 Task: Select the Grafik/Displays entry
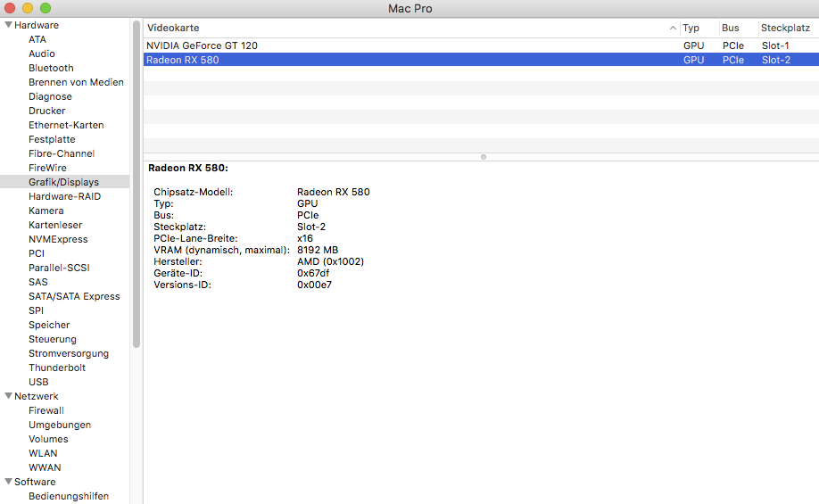(x=63, y=182)
